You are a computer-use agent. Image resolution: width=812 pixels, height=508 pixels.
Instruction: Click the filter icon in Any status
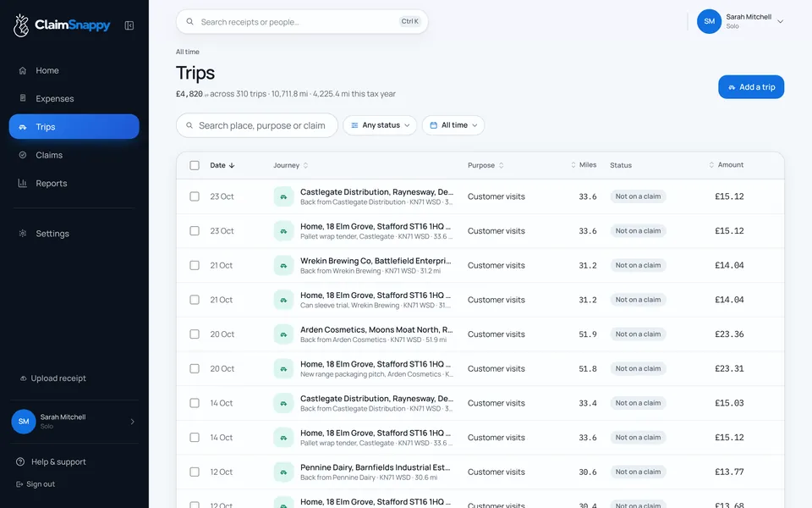(x=354, y=125)
